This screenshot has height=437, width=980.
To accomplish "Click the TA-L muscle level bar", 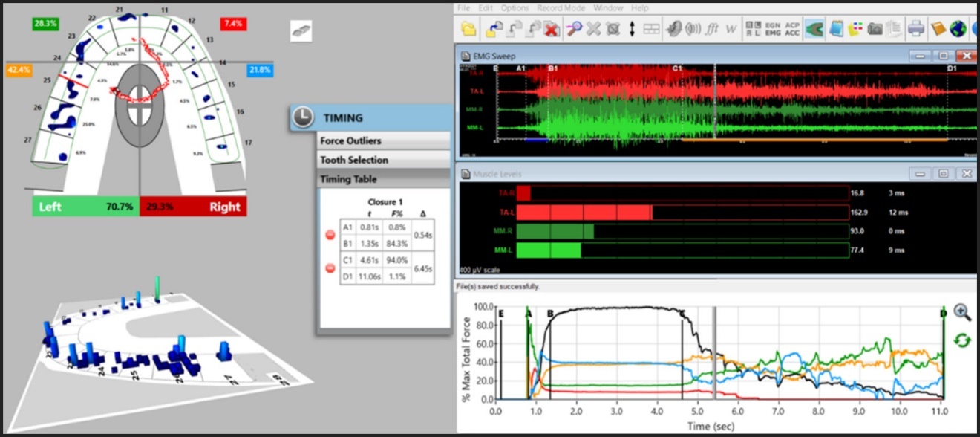I will (682, 213).
